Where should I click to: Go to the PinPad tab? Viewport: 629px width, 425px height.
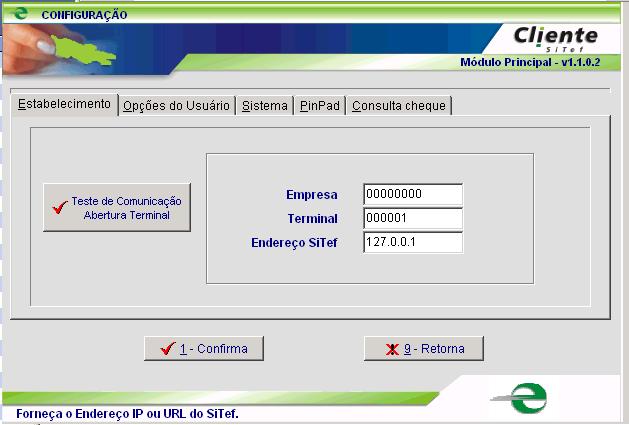tap(319, 106)
